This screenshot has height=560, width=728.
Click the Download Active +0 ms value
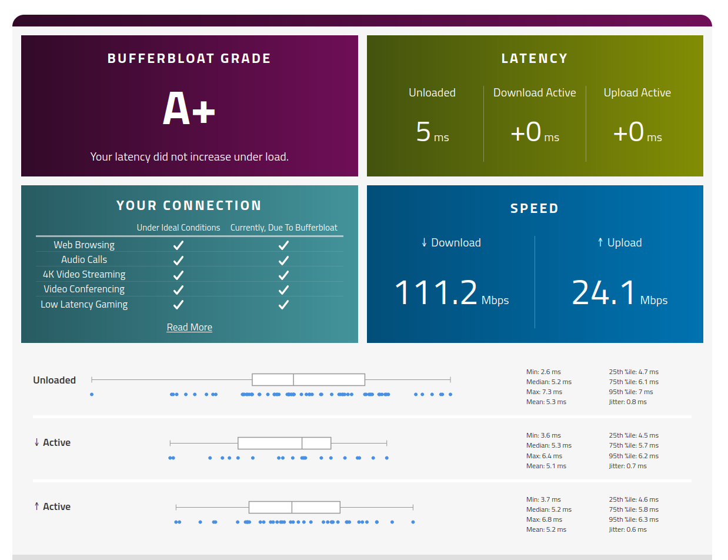[535, 132]
